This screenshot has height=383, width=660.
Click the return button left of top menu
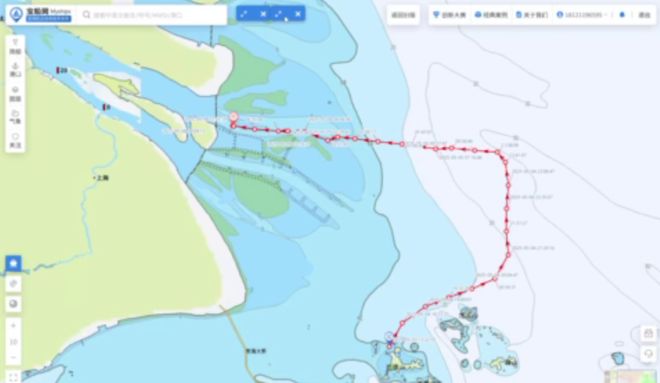[x=403, y=15]
